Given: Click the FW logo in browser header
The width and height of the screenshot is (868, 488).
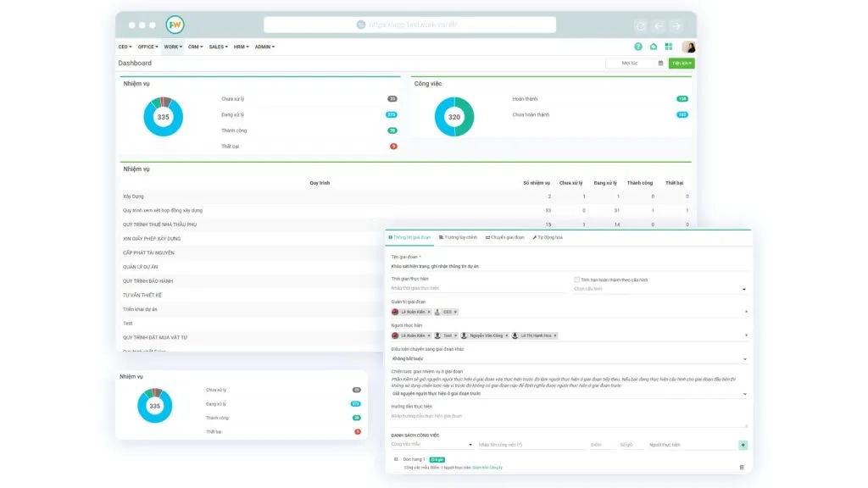Looking at the screenshot, I should tap(175, 25).
